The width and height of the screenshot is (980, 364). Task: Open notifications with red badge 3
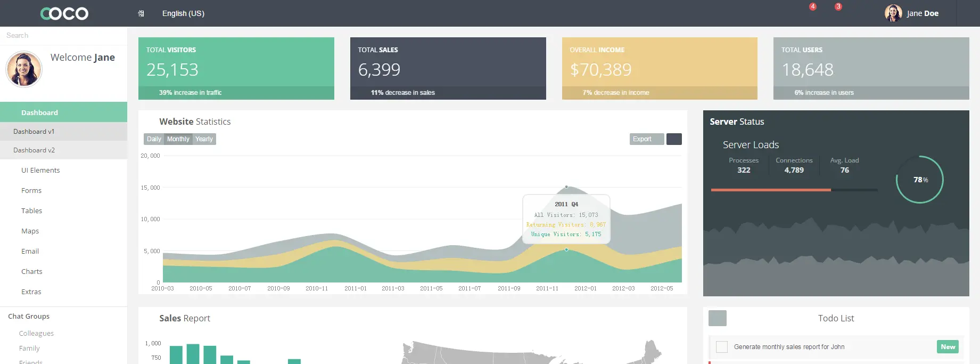(x=835, y=11)
